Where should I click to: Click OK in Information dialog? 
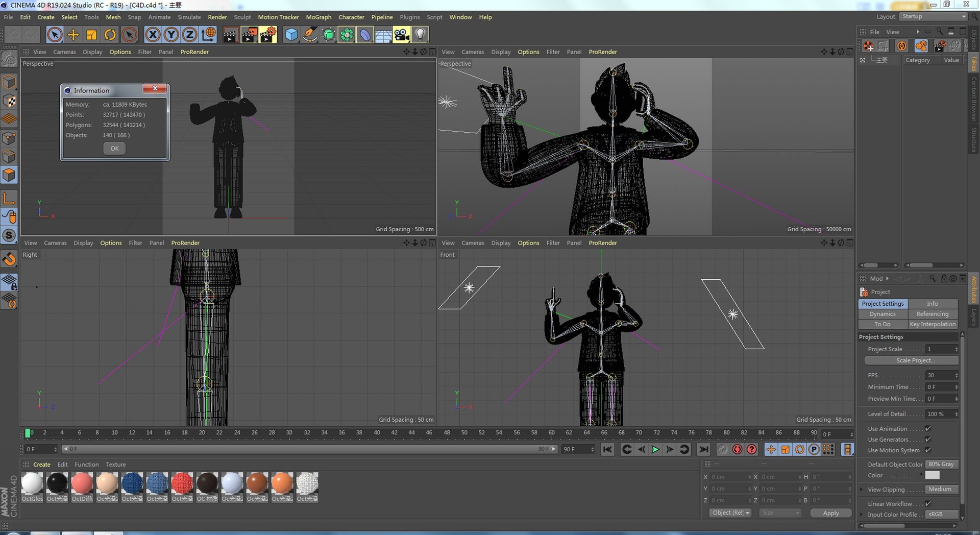[114, 149]
